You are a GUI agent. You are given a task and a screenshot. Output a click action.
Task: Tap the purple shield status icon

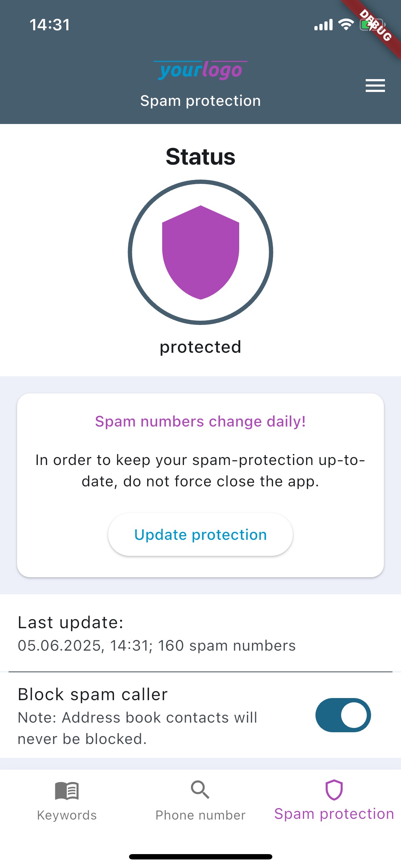(x=200, y=252)
